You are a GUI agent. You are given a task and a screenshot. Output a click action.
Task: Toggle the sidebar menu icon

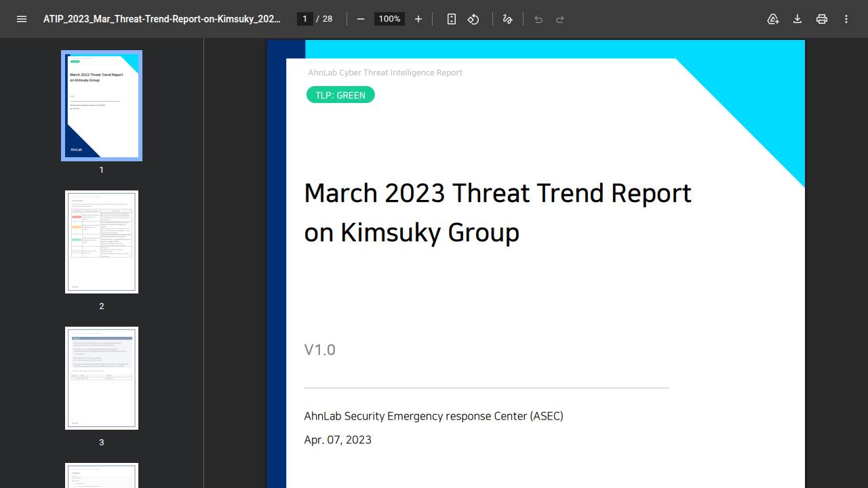(22, 19)
